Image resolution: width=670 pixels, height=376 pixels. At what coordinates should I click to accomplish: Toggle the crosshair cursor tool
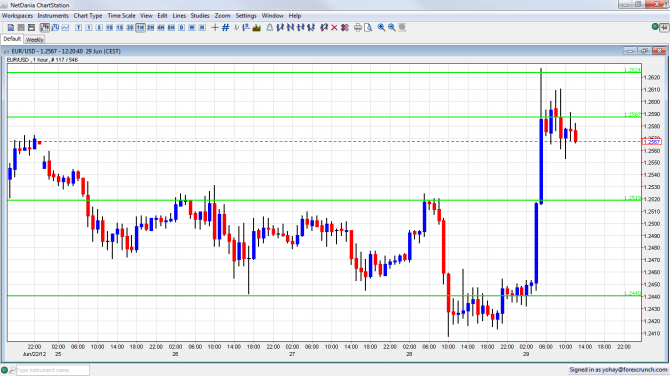coord(215,28)
